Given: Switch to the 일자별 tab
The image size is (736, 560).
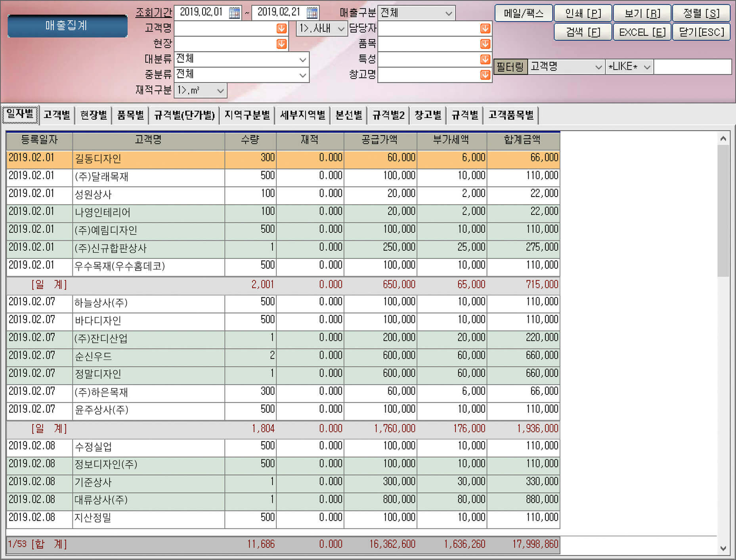Looking at the screenshot, I should point(20,115).
